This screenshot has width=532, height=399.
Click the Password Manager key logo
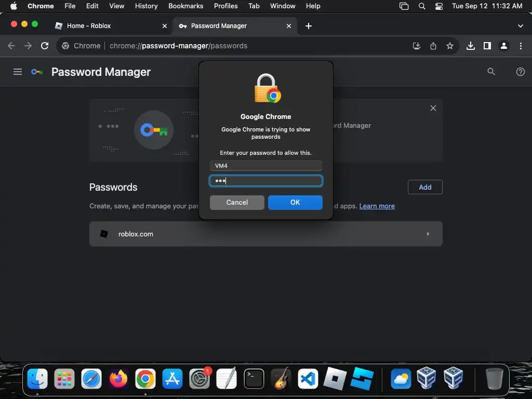point(37,72)
